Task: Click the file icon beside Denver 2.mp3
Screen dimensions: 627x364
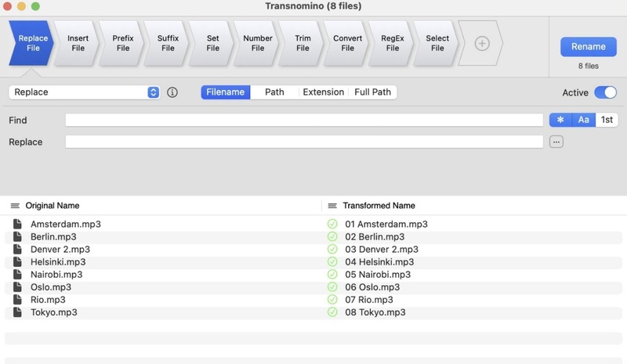Action: click(17, 250)
